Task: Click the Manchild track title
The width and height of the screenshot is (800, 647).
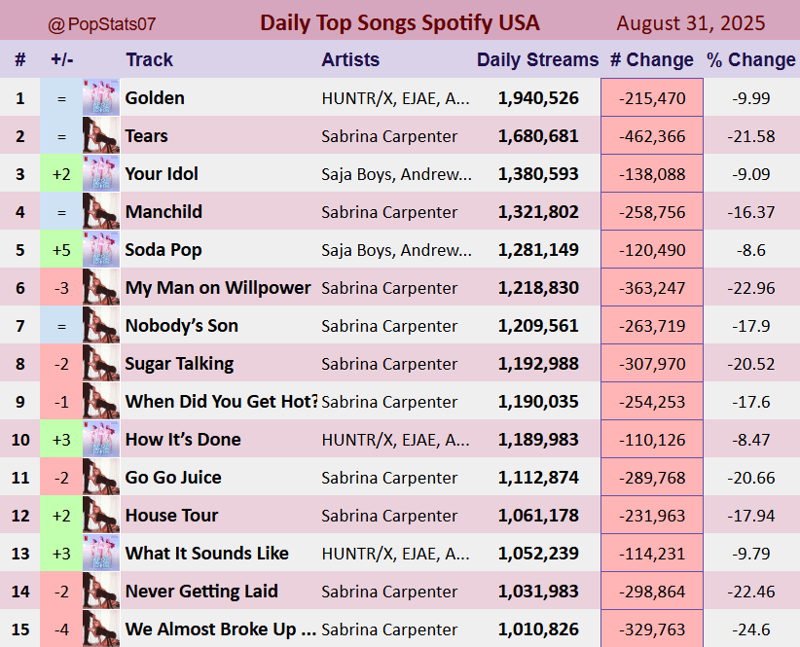Action: pos(164,211)
